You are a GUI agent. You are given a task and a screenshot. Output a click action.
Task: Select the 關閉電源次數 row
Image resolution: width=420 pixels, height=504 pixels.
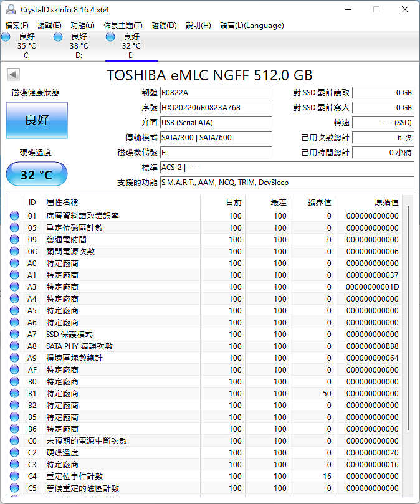tap(205, 251)
